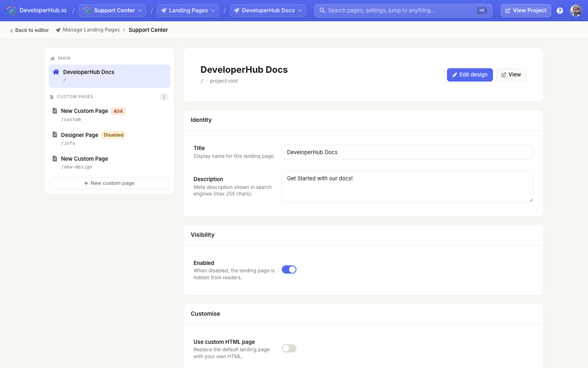The image size is (588, 368).
Task: Click the search magnifier icon
Action: tap(322, 10)
